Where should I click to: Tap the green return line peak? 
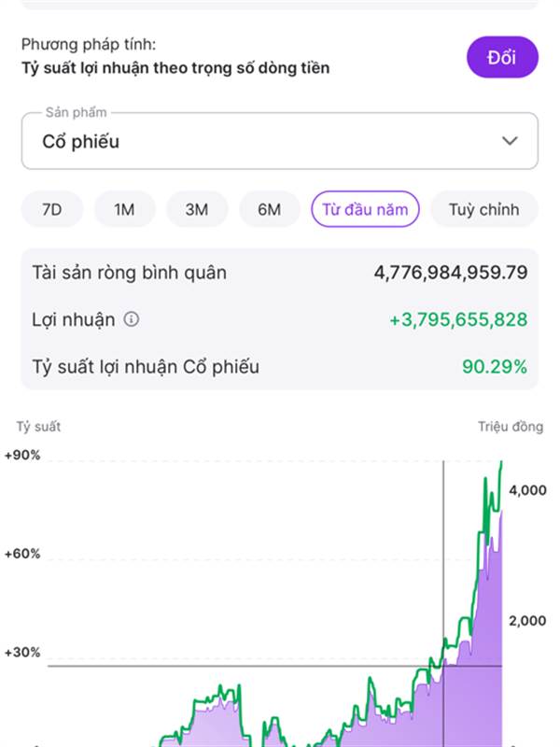(x=501, y=464)
